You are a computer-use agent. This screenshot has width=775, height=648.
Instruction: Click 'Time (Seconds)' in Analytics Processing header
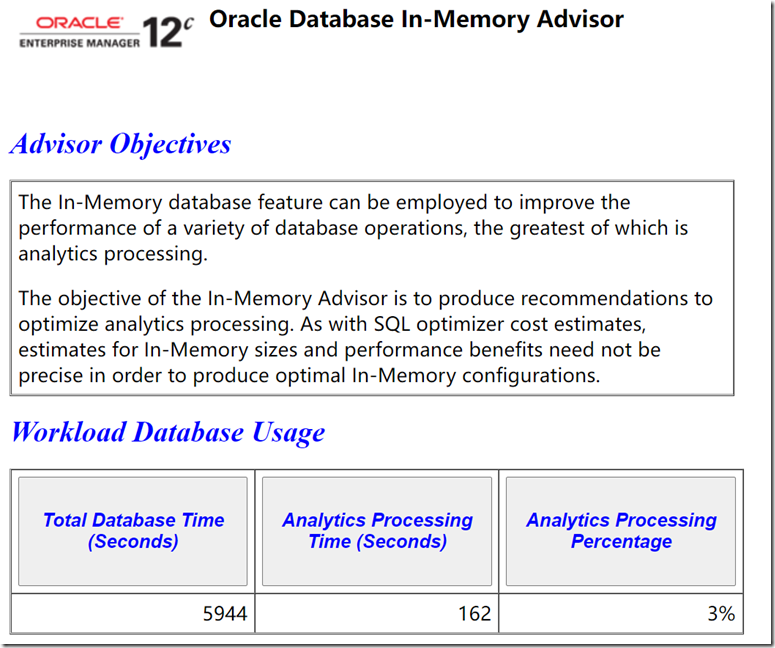point(377,542)
